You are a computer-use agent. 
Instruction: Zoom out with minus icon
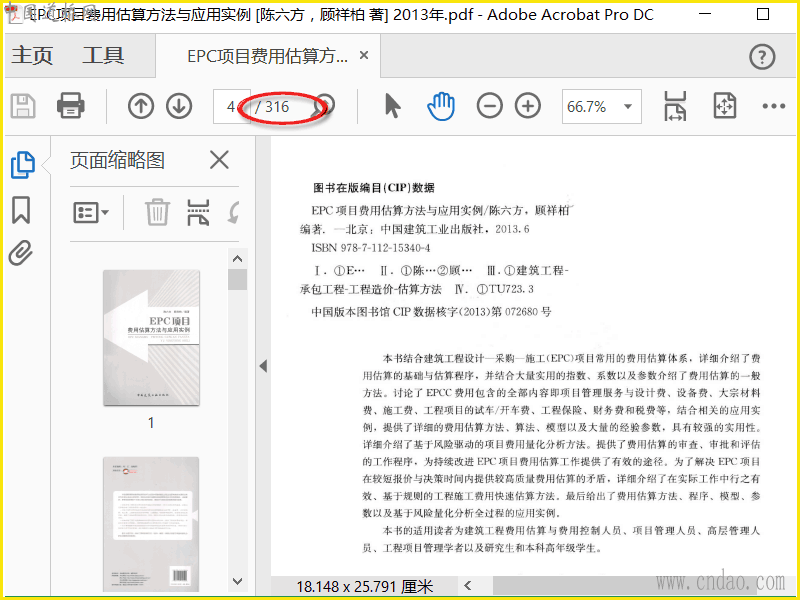[489, 106]
